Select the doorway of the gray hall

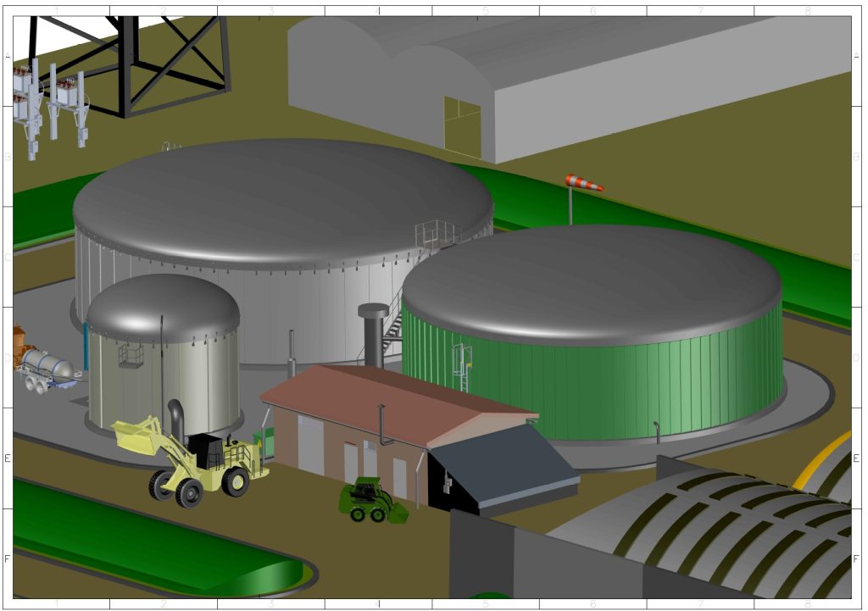[x=462, y=126]
